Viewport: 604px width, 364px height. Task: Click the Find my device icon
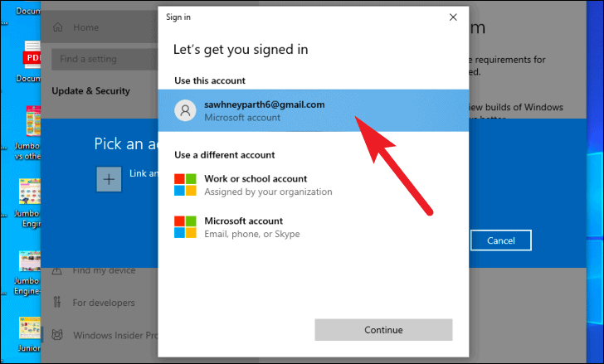[x=57, y=271]
